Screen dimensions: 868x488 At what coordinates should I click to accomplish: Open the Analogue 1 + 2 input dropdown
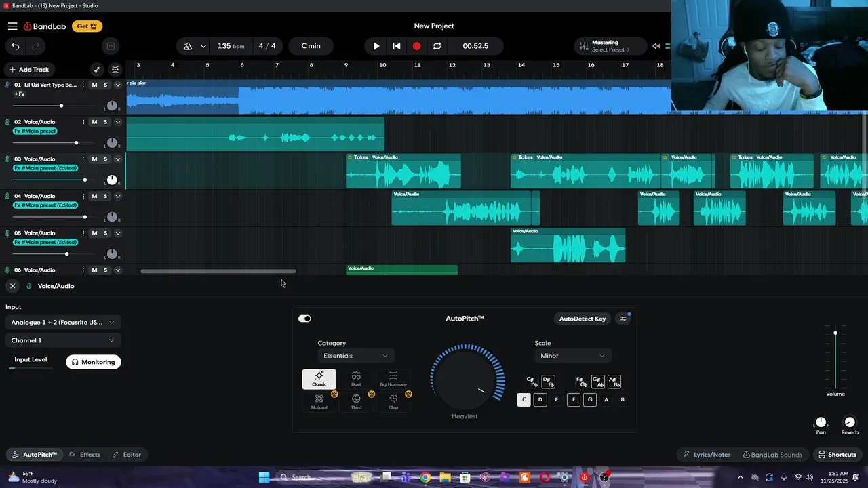point(63,322)
